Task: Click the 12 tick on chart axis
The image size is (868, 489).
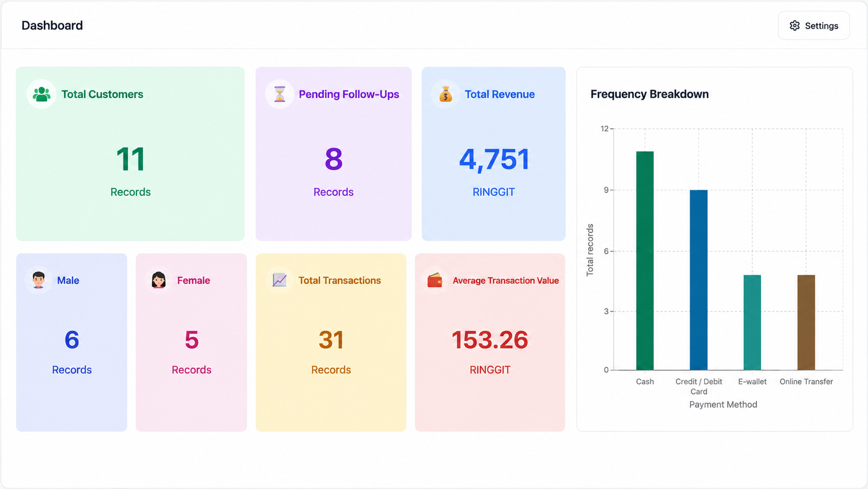Action: point(604,128)
